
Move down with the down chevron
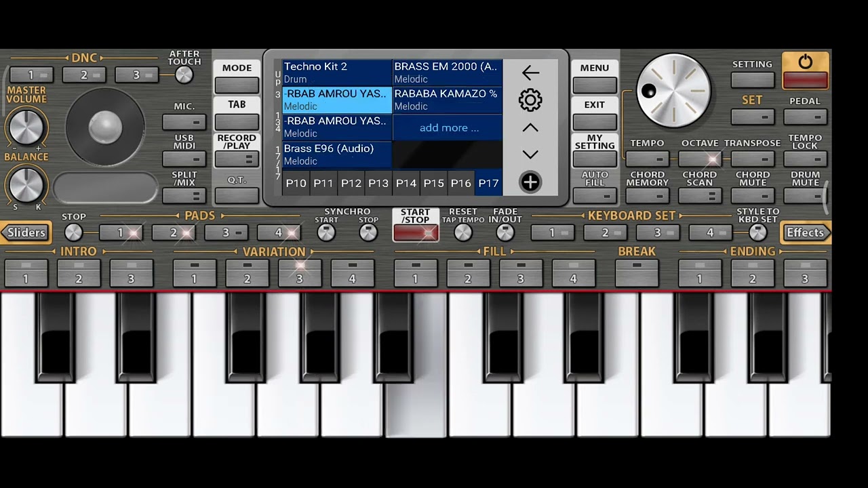(530, 155)
